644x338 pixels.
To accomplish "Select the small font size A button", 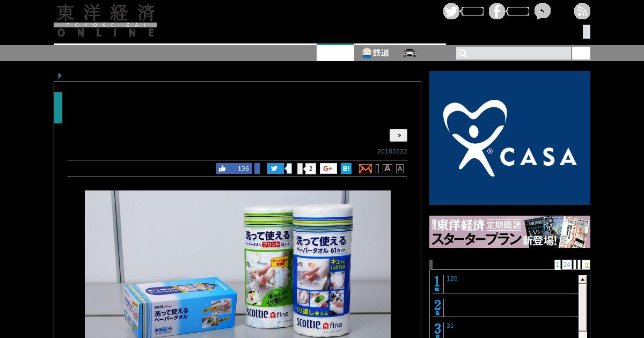I will pyautogui.click(x=400, y=168).
